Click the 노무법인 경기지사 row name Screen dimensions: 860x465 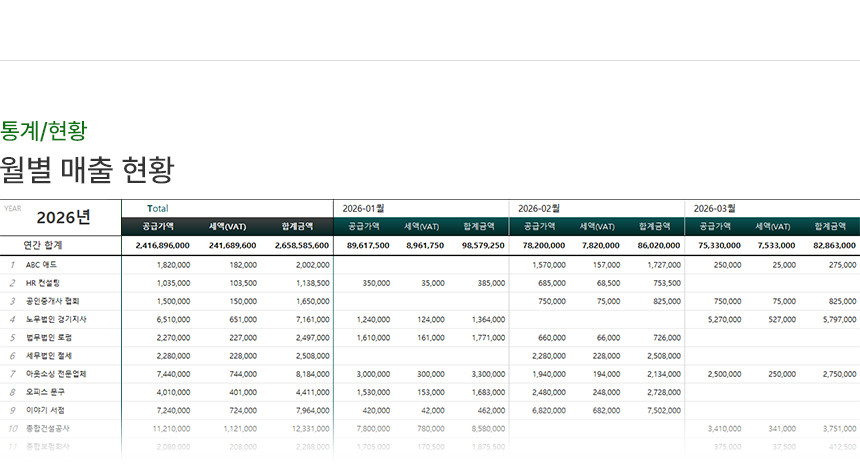[57, 319]
